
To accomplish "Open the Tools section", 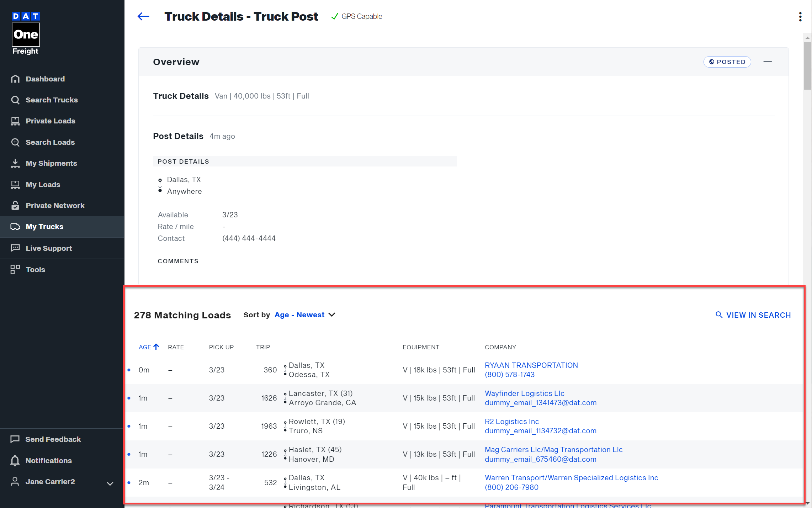I will tap(36, 269).
